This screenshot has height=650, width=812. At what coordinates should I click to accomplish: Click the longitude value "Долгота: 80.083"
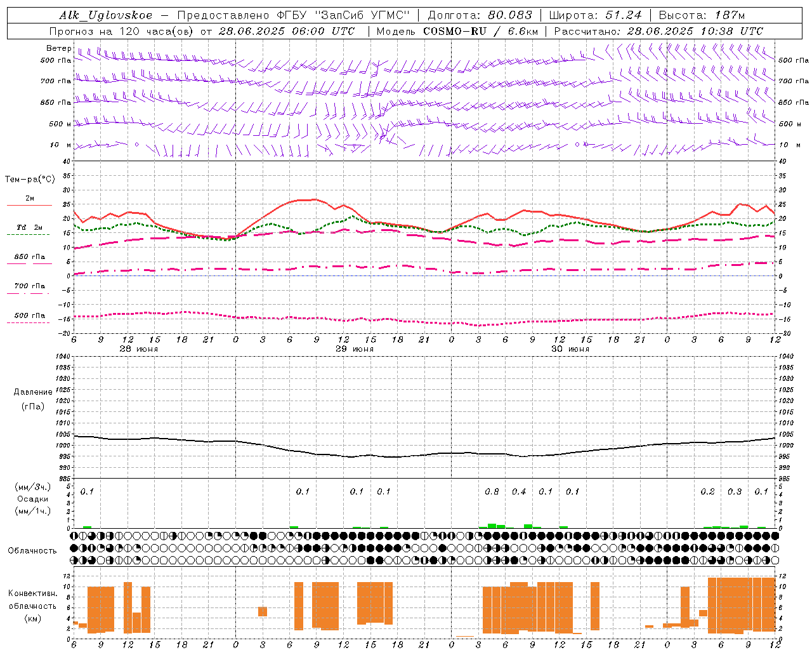[x=480, y=15]
